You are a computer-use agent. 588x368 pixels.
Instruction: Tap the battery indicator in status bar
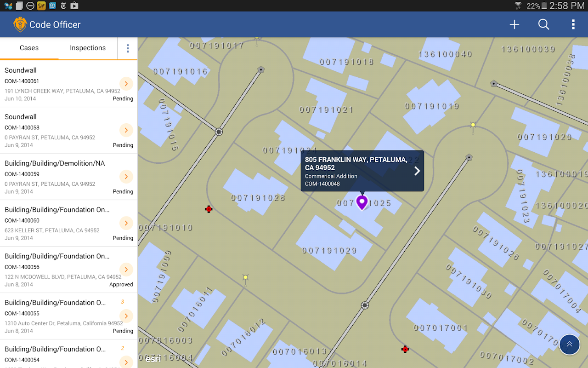[x=544, y=6]
